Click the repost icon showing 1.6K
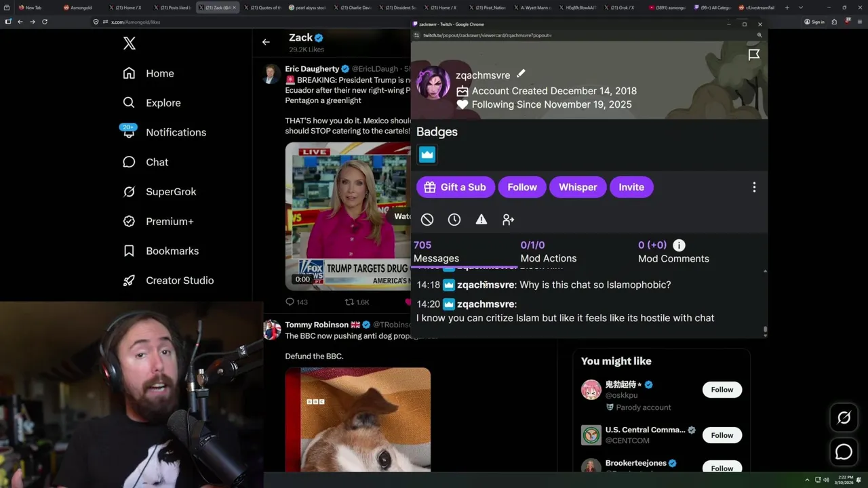The image size is (868, 488). click(x=349, y=302)
